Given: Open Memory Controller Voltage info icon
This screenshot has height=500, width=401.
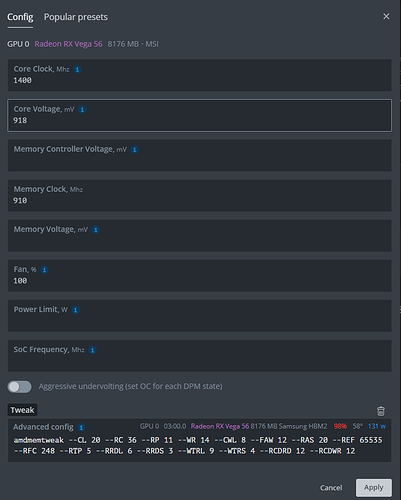Looking at the screenshot, I should click(x=135, y=149).
